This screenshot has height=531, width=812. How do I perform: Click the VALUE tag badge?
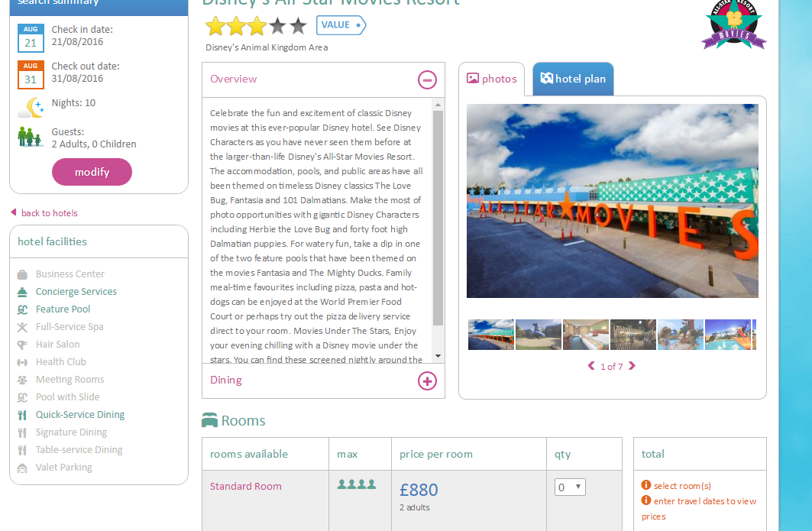pyautogui.click(x=341, y=25)
